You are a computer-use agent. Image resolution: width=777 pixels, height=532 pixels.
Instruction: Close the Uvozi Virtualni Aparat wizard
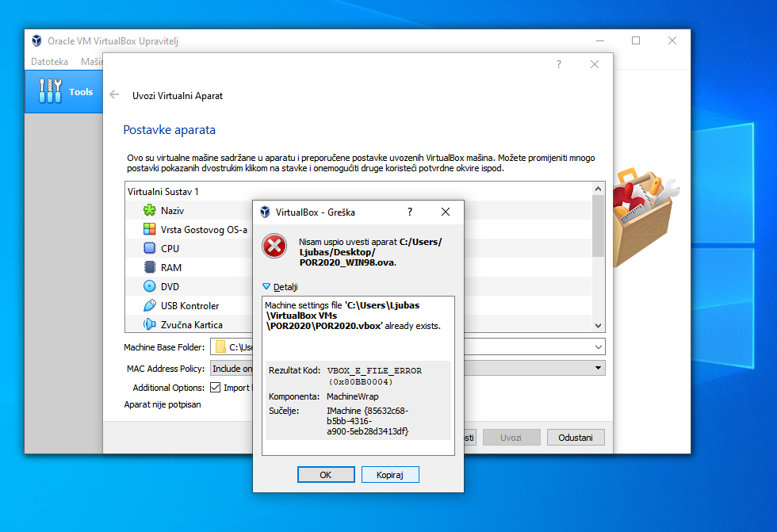tap(595, 64)
